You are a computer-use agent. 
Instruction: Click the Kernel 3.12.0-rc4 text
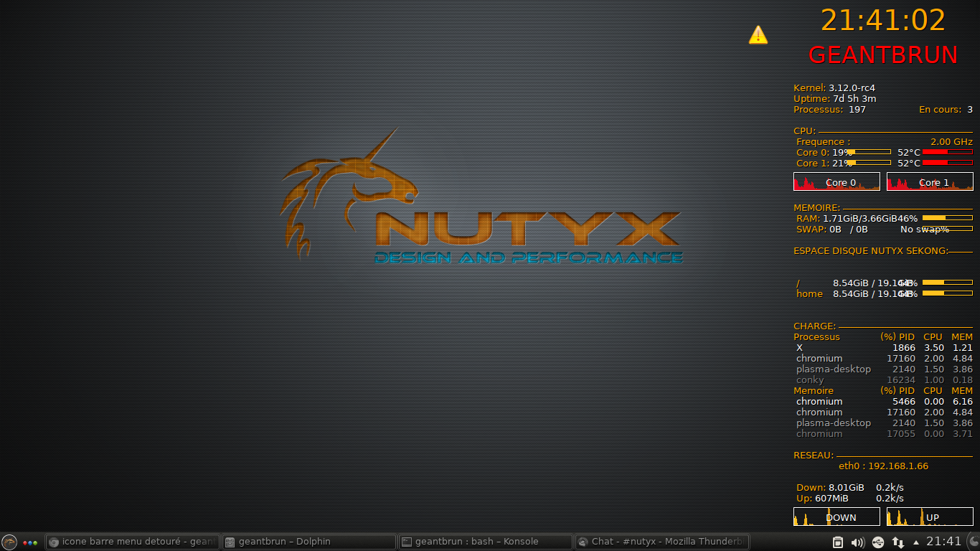pyautogui.click(x=834, y=88)
